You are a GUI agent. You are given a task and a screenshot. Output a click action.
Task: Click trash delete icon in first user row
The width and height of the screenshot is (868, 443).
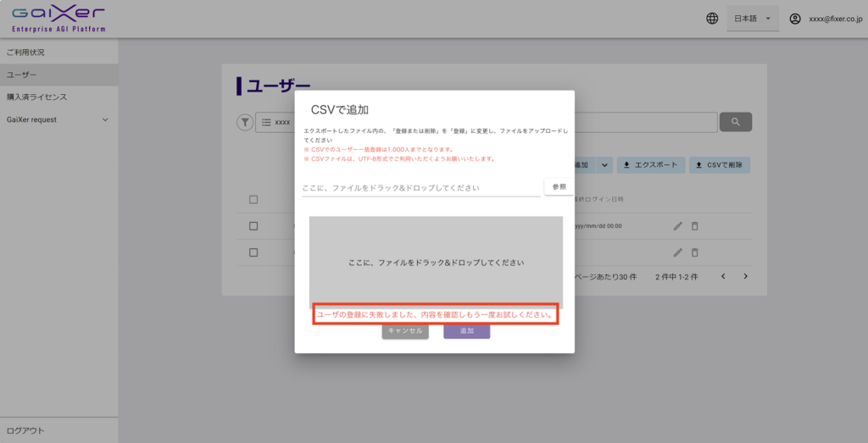tap(695, 226)
